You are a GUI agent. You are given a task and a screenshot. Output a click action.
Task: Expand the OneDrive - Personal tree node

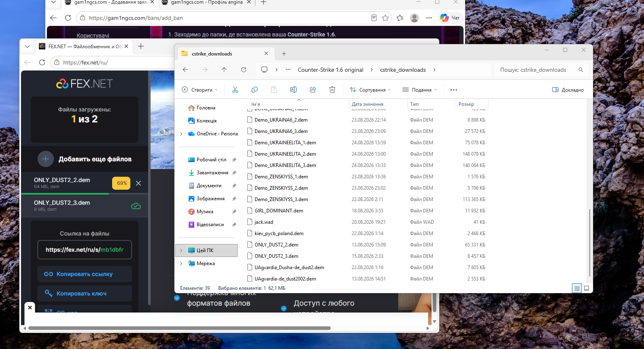click(181, 134)
